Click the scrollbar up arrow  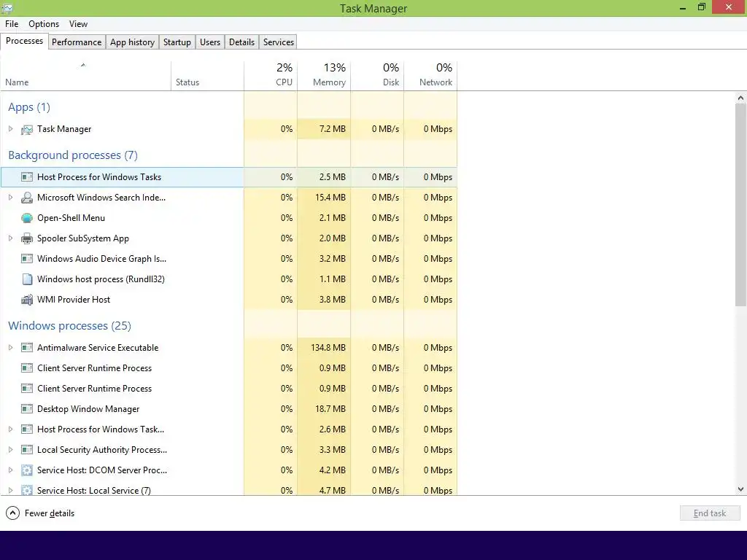pyautogui.click(x=740, y=98)
